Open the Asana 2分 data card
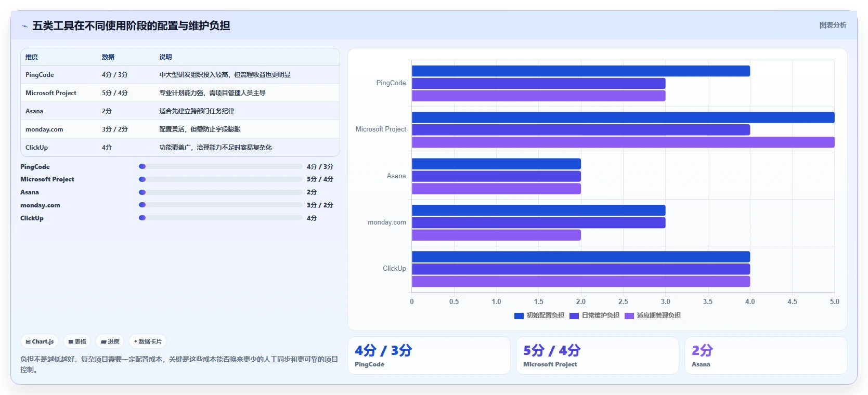The image size is (868, 395). (766, 355)
